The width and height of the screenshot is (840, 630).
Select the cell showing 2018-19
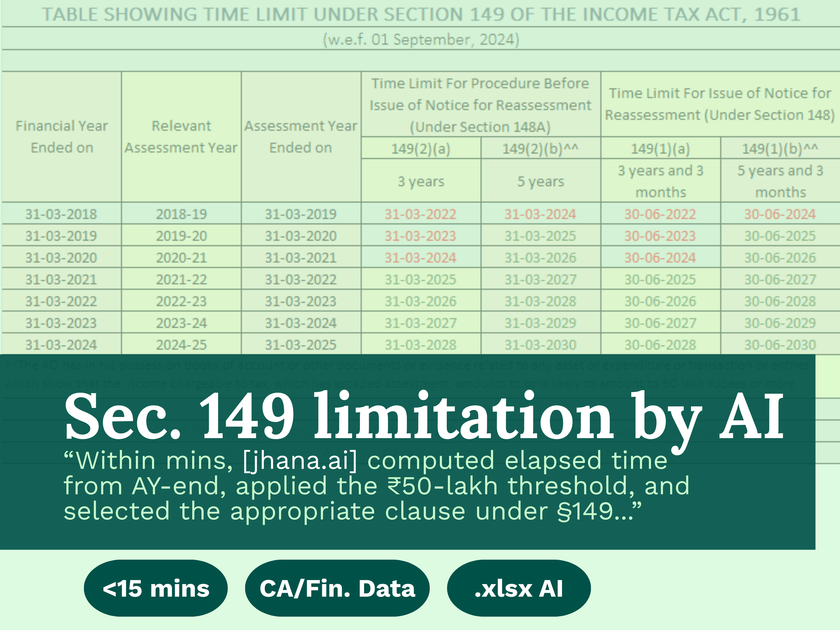[181, 214]
